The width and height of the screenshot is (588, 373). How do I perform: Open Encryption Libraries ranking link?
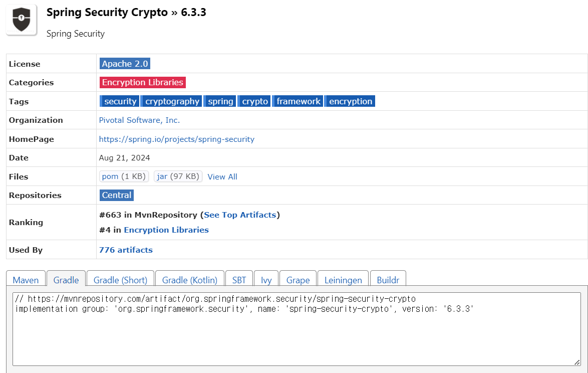[166, 230]
